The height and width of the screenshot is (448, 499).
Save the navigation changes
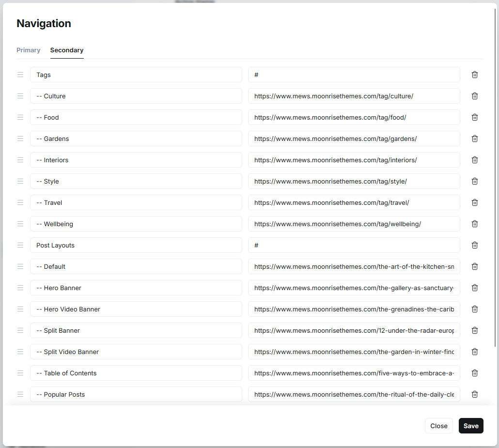click(471, 426)
